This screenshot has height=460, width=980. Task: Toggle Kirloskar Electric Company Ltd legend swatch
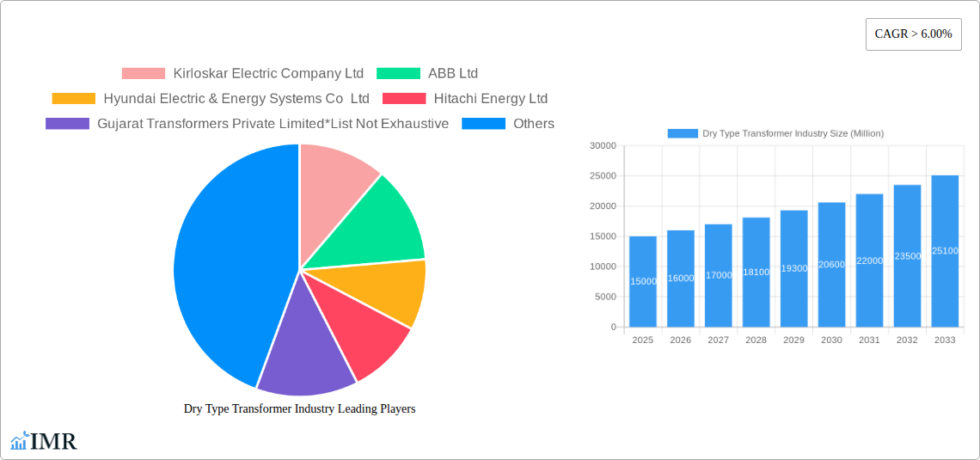point(143,73)
